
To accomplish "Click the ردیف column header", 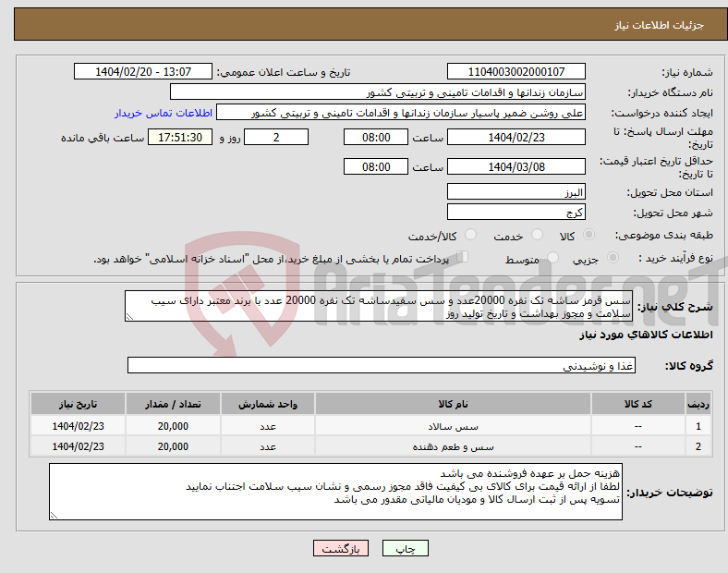I will 698,404.
